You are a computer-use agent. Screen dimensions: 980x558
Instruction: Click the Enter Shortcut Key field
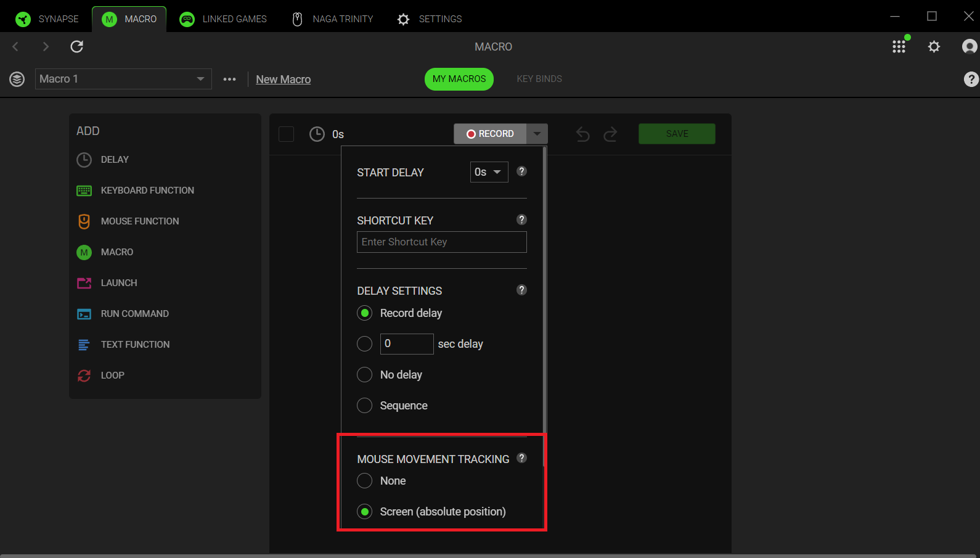tap(442, 242)
